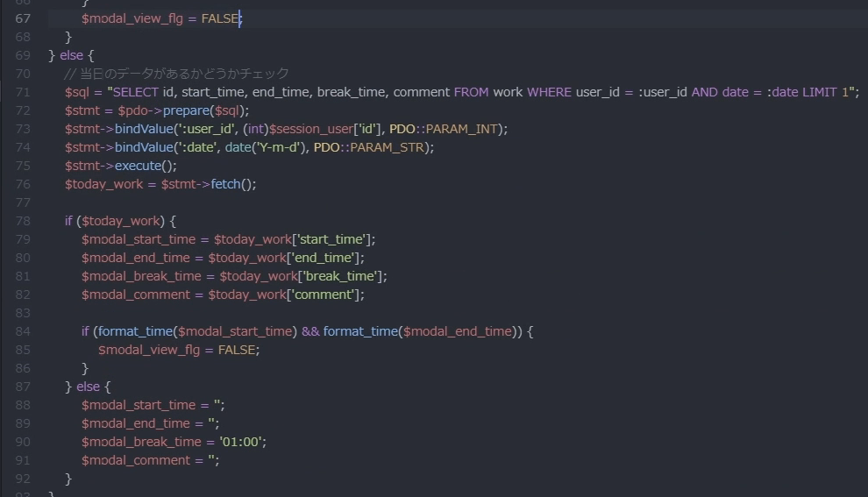This screenshot has width=868, height=497.
Task: Click the Japanese comment on line 70
Action: pyautogui.click(x=176, y=74)
